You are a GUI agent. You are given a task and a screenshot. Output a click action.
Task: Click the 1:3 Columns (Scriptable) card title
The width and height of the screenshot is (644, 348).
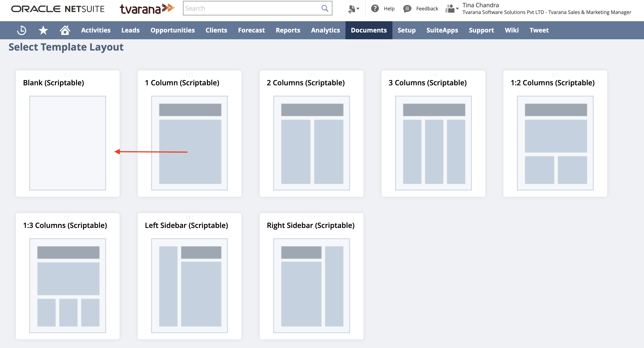click(x=65, y=225)
